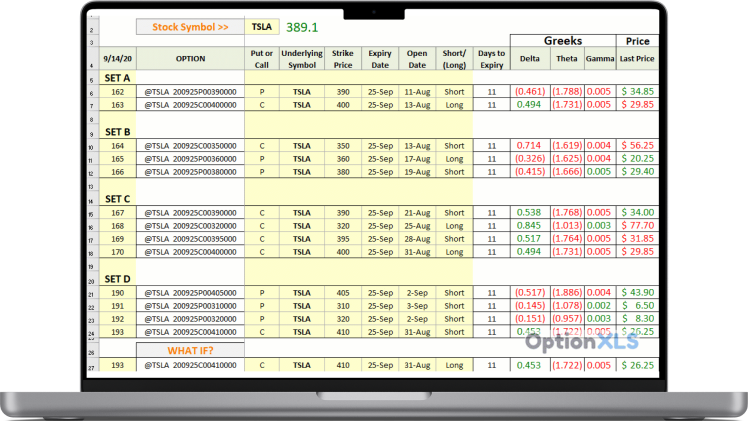The width and height of the screenshot is (748, 425).
Task: Select option cell @TSLA 200925C00390000
Action: coord(190,213)
